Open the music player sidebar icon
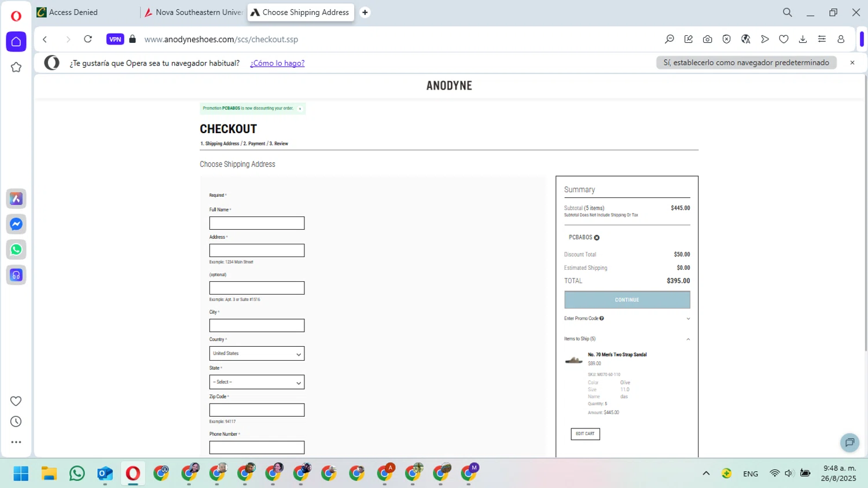868x488 pixels. click(16, 275)
